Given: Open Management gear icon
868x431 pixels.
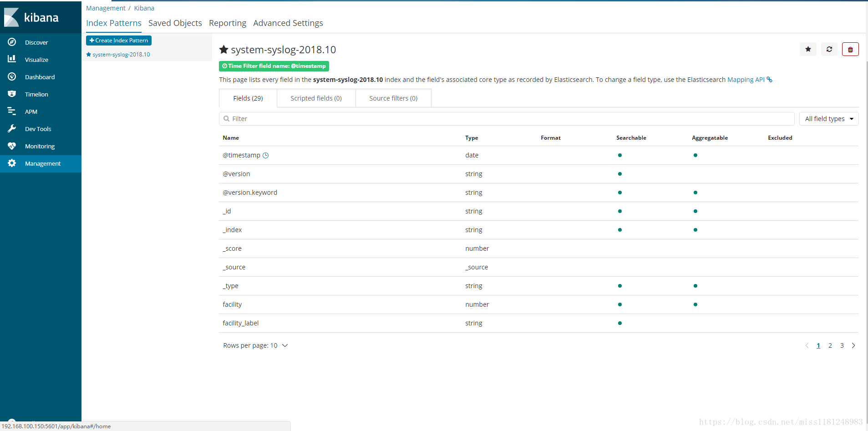Looking at the screenshot, I should (x=12, y=163).
